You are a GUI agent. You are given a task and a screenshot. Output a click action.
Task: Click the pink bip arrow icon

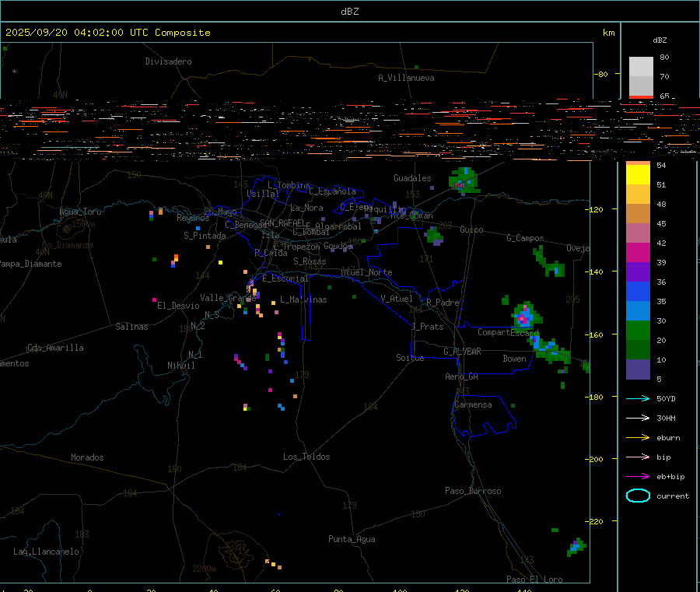coord(638,457)
